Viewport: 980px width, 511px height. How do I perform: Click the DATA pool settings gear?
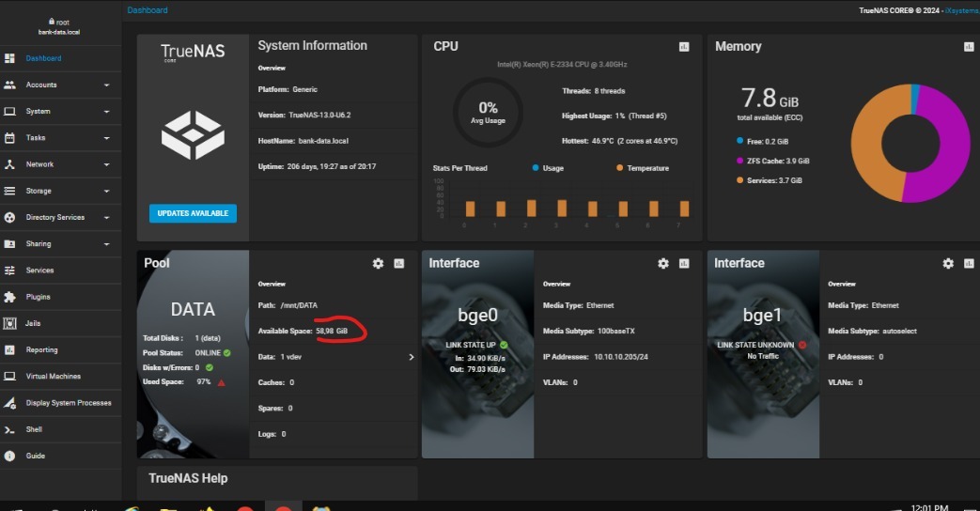click(x=378, y=264)
